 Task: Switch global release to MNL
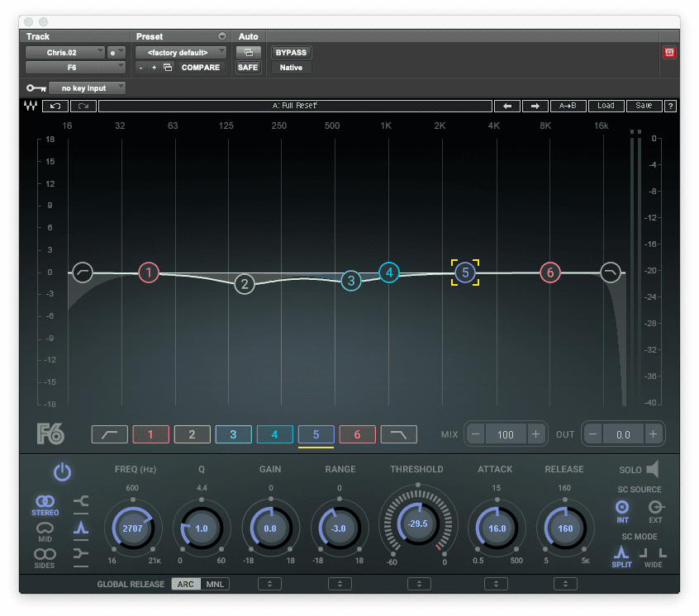click(x=216, y=584)
